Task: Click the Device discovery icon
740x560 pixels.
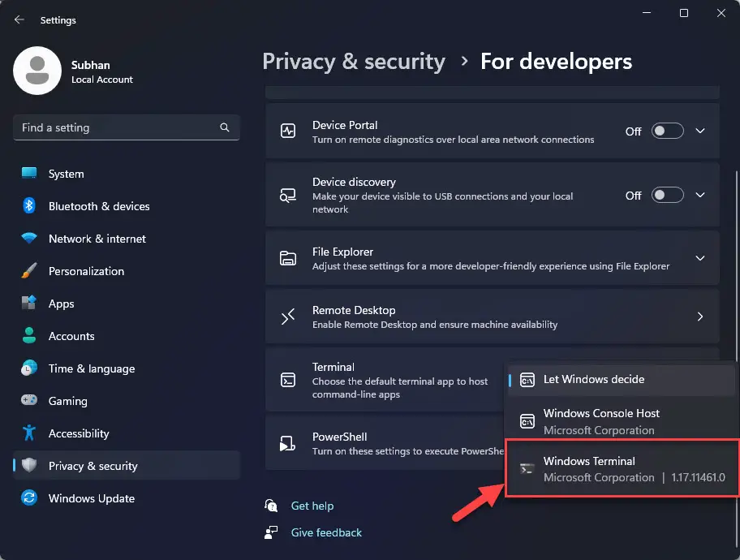Action: point(288,195)
